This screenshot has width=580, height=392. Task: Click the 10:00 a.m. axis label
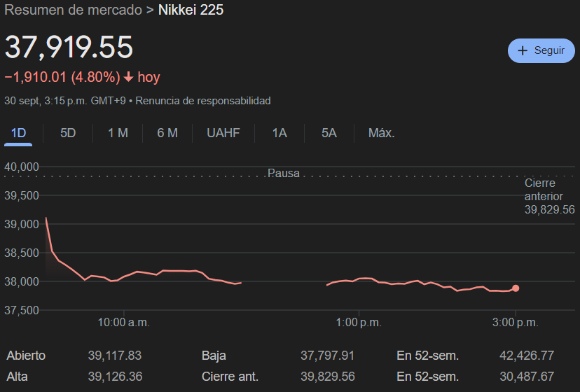point(123,323)
